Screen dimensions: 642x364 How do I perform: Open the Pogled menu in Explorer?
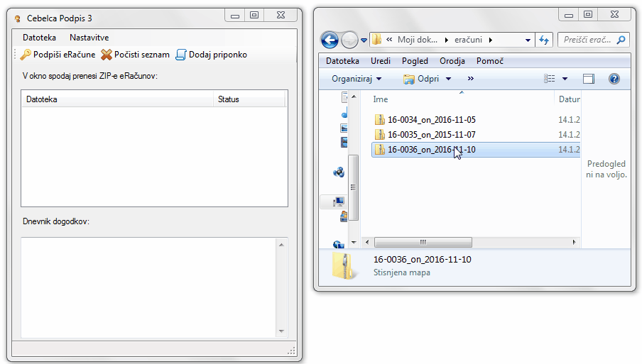(x=415, y=61)
